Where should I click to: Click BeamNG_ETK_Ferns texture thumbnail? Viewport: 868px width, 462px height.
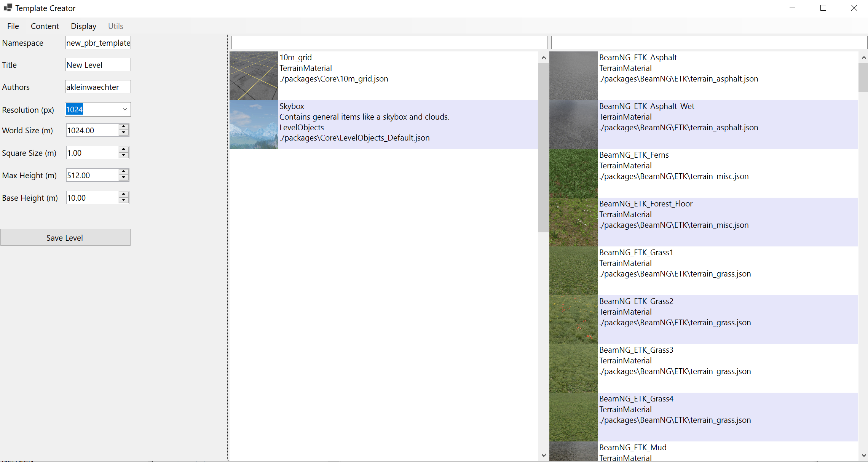click(x=573, y=173)
